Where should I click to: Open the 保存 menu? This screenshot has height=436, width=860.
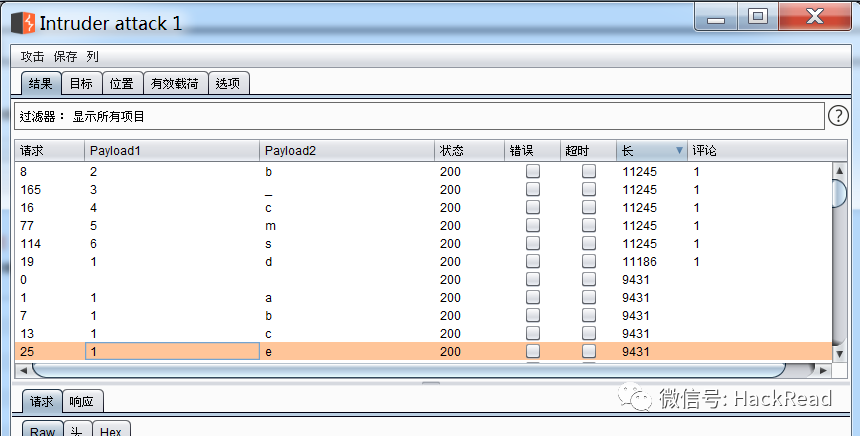65,56
